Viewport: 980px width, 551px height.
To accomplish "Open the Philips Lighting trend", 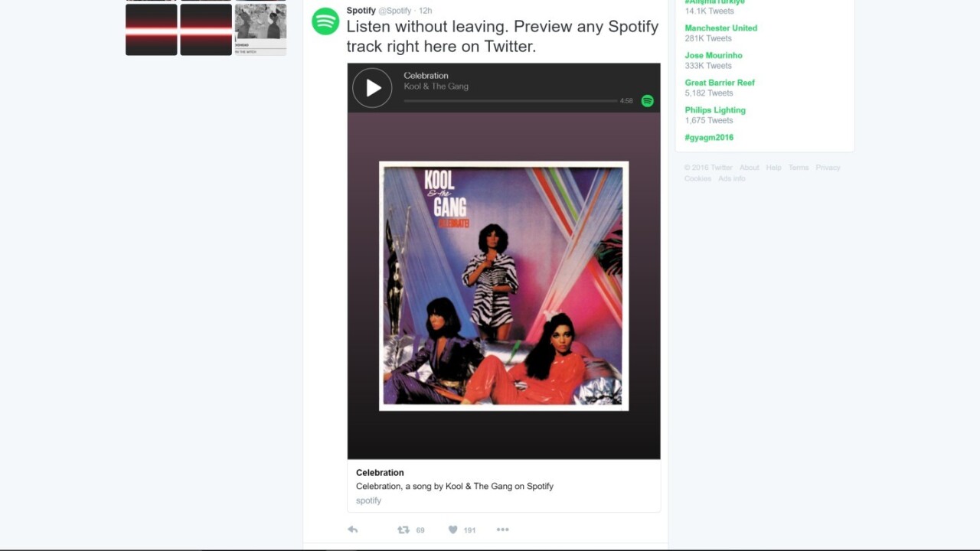I will [x=715, y=110].
